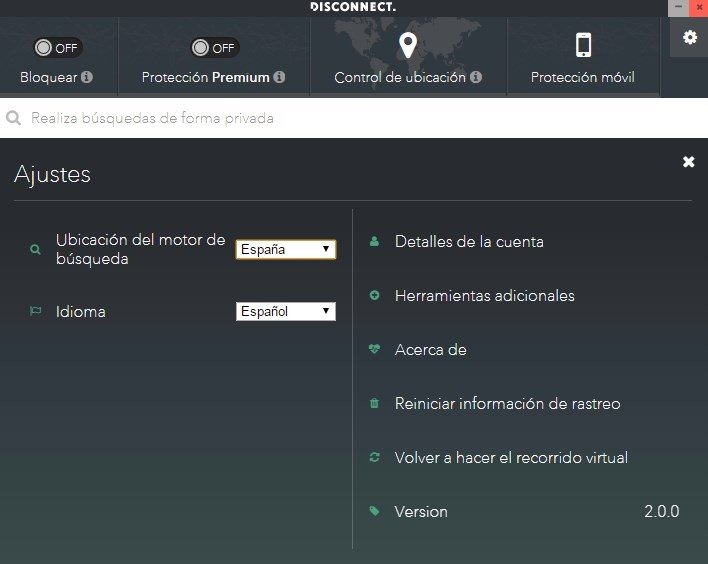Open the España search location dropdown
The width and height of the screenshot is (708, 564).
[x=286, y=249]
